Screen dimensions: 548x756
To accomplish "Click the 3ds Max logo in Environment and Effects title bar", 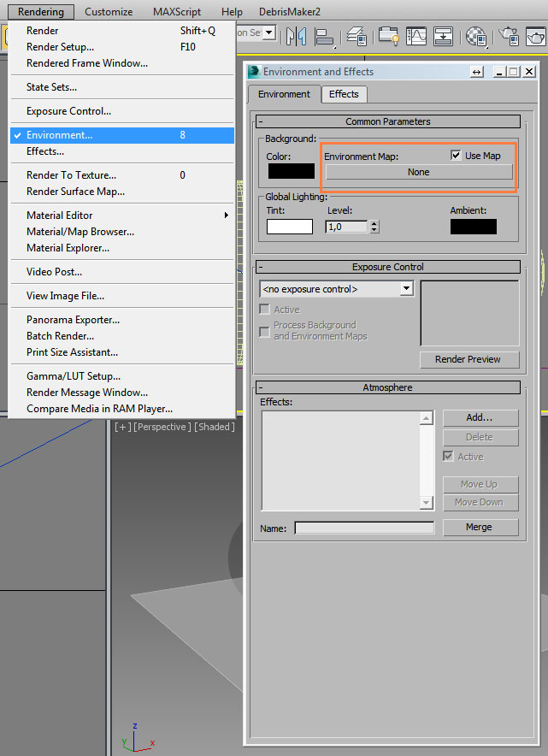I will point(254,71).
